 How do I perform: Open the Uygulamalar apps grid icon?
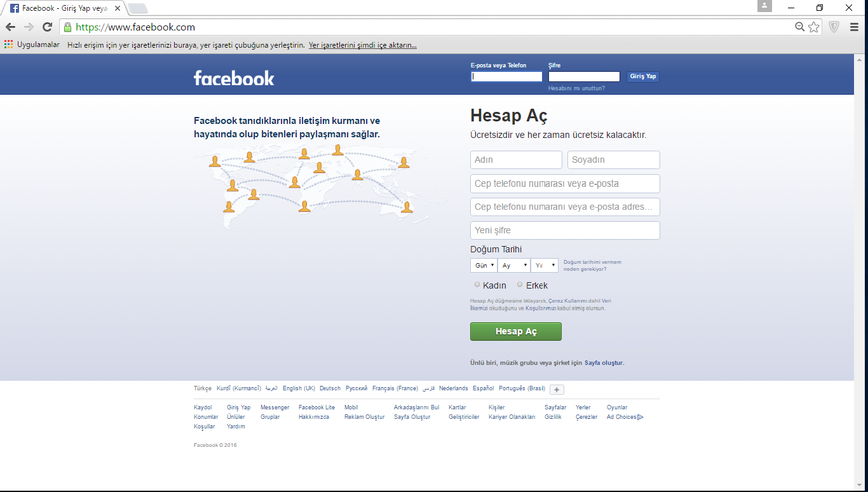(8, 45)
